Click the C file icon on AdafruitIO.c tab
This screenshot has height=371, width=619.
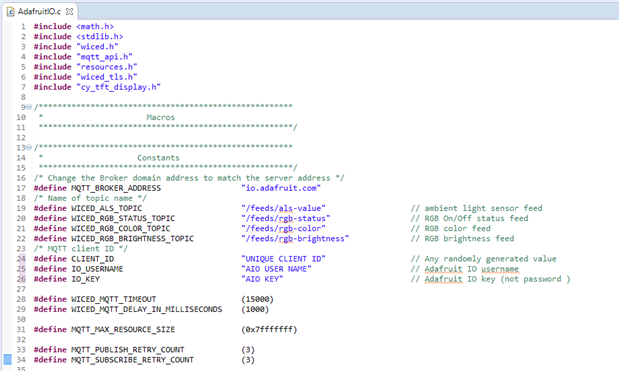pyautogui.click(x=11, y=11)
